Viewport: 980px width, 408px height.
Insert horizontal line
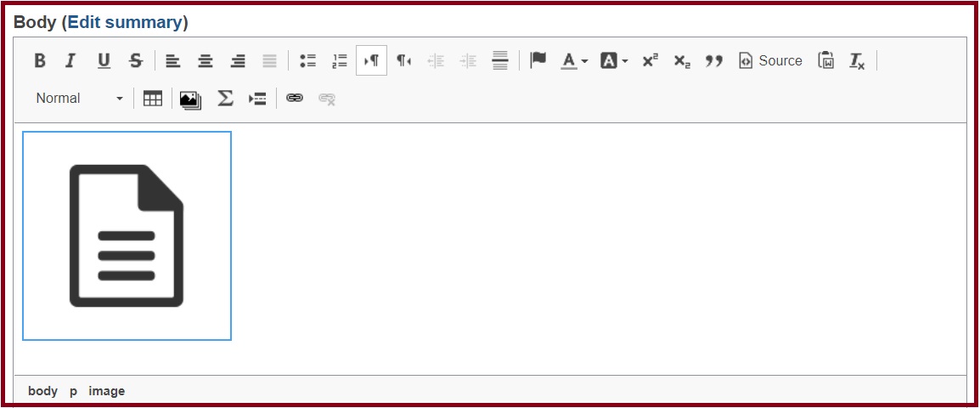point(500,60)
